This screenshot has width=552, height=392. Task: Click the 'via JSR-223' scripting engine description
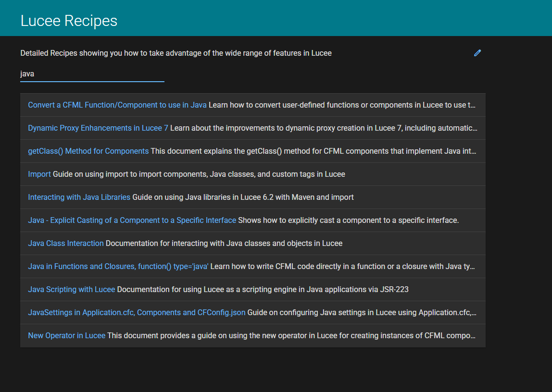(x=263, y=289)
